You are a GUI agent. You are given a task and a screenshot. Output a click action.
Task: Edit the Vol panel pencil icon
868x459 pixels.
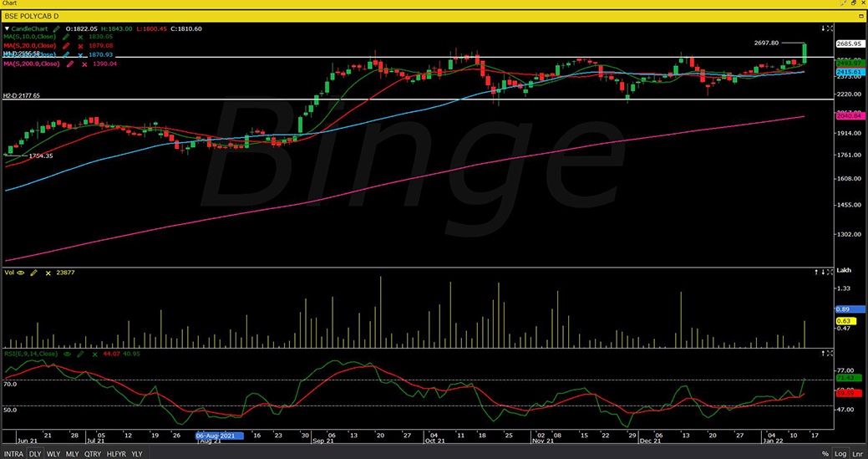coord(34,273)
